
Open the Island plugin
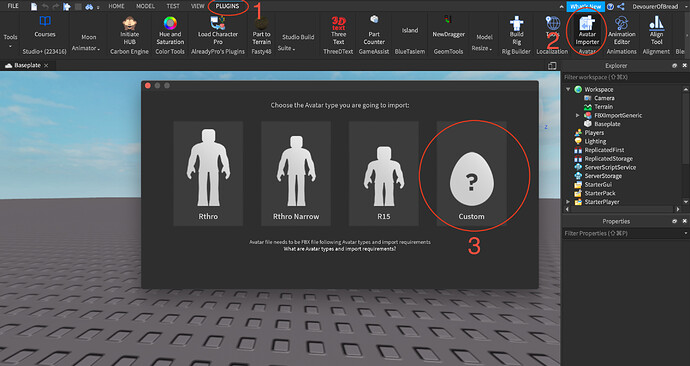click(x=410, y=30)
